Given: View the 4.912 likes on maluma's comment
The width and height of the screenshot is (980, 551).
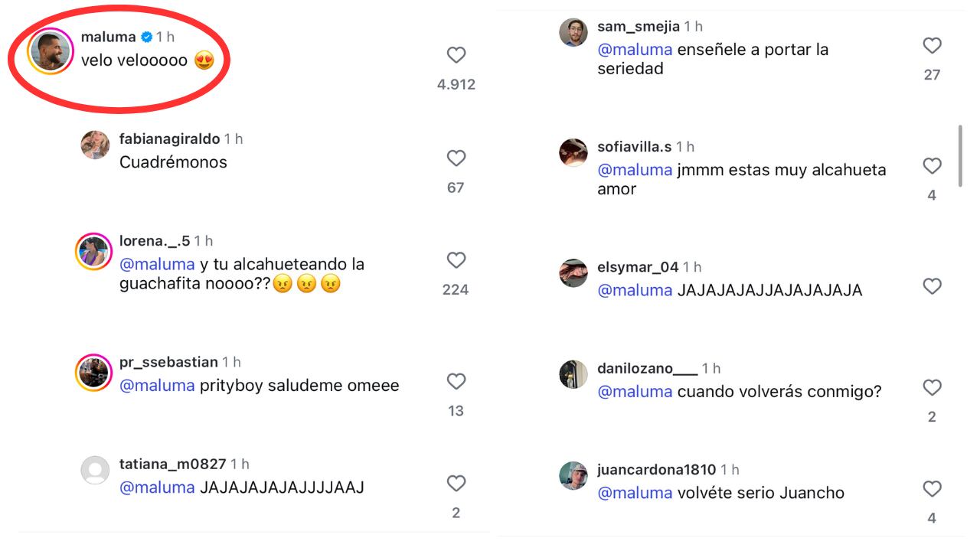Looking at the screenshot, I should (x=456, y=84).
